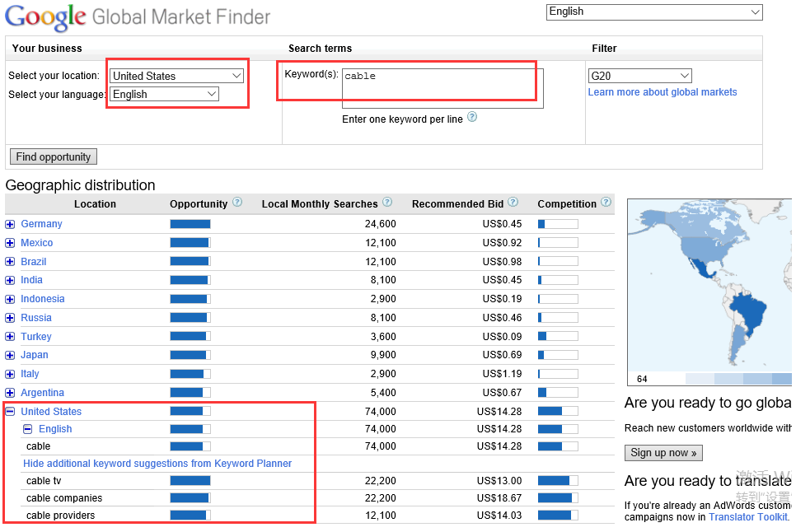The image size is (796, 532).
Task: Click the United States competition bar
Action: pos(558,411)
